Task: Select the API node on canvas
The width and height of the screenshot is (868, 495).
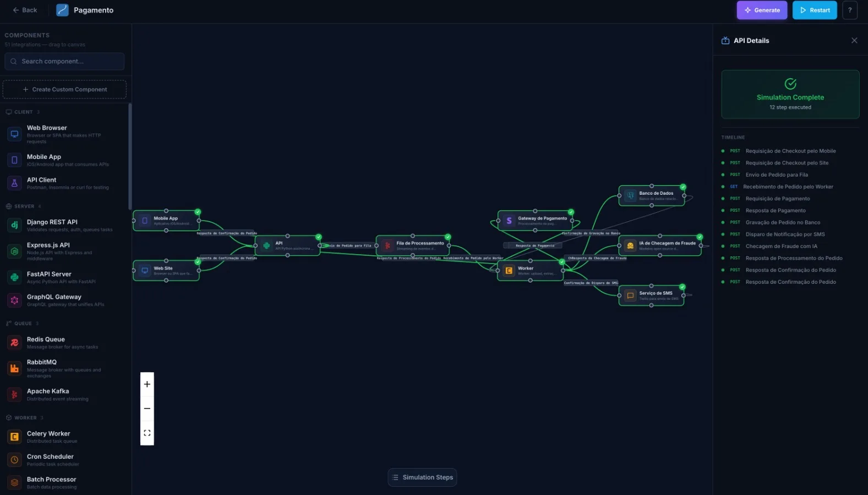Action: click(x=287, y=245)
